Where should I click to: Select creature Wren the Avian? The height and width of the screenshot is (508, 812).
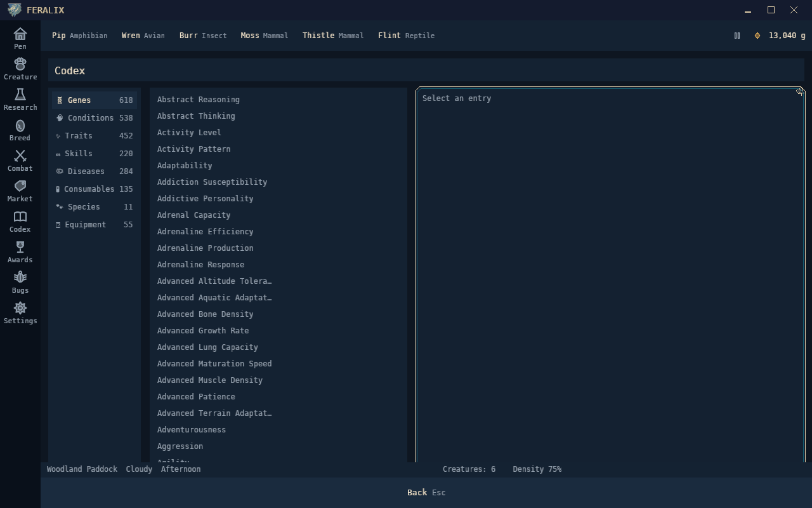[x=143, y=36]
